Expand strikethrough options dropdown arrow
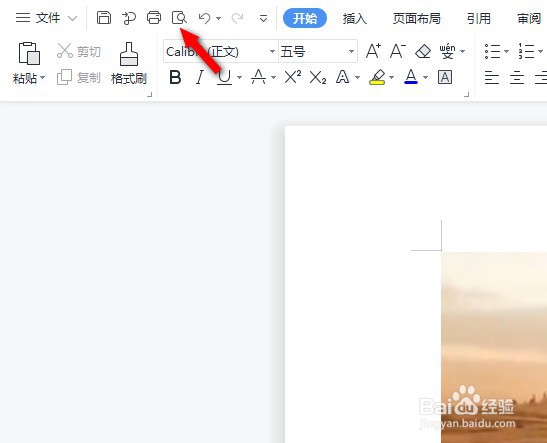This screenshot has width=547, height=443. [x=274, y=77]
